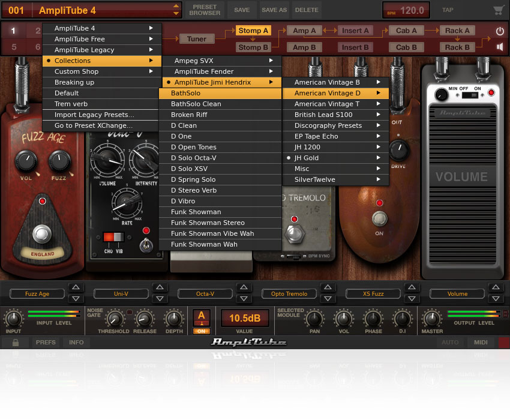510x420 pixels.
Task: Click the BPM 120.0 tempo field
Action: coord(406,10)
